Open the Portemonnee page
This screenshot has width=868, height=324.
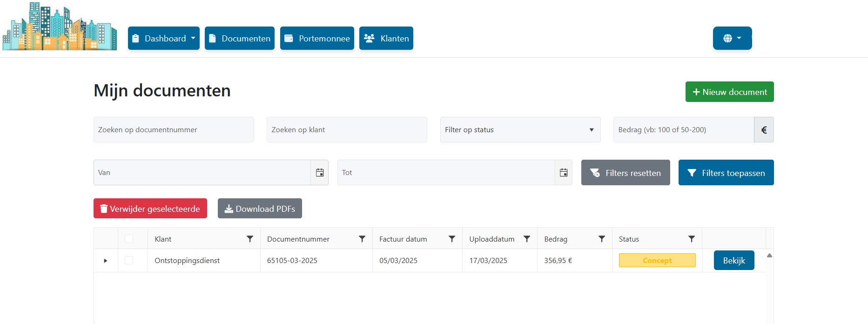[x=317, y=38]
